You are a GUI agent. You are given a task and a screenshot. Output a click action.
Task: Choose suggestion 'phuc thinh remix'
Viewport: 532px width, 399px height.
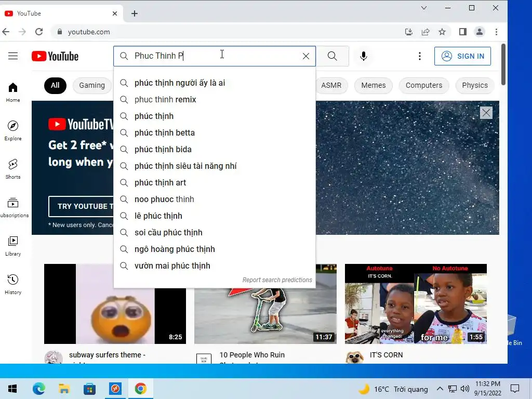point(215,99)
